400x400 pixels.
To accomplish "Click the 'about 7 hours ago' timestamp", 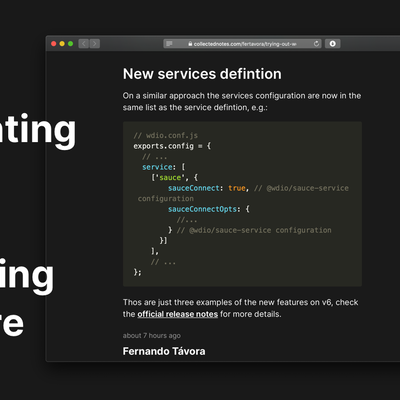I will click(x=152, y=336).
